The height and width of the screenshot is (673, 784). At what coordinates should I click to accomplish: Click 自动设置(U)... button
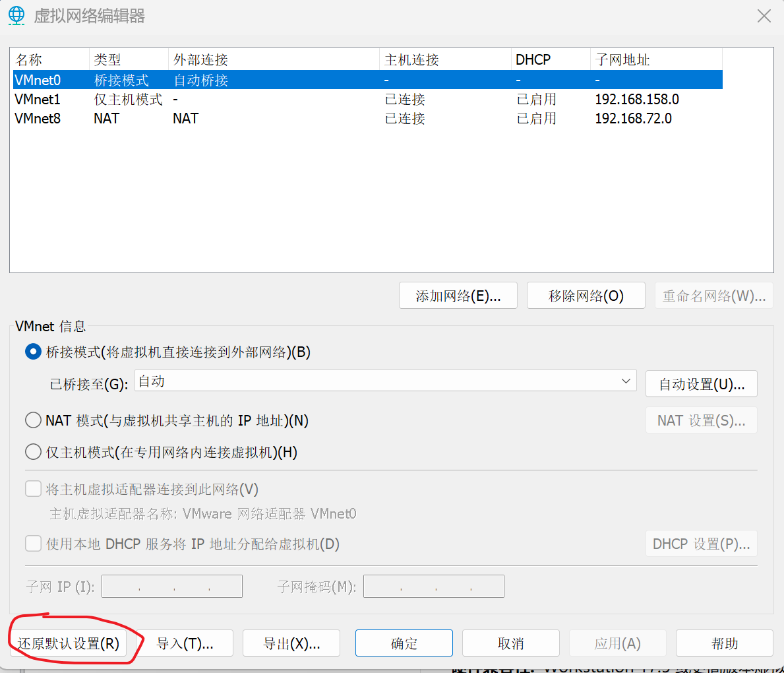702,384
